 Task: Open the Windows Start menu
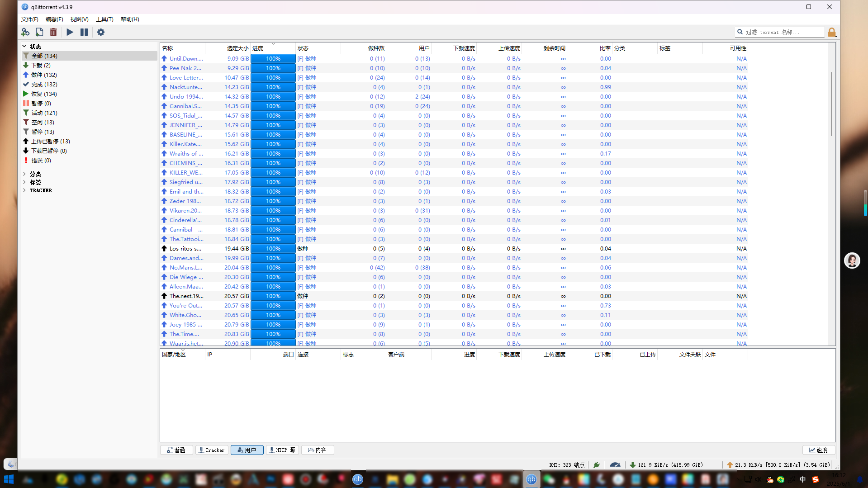coord(9,479)
